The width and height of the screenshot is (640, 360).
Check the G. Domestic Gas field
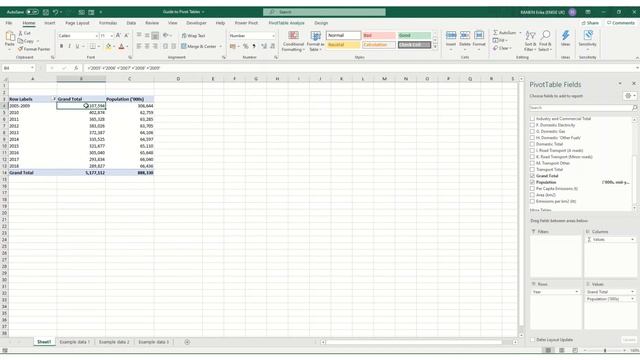pos(532,131)
